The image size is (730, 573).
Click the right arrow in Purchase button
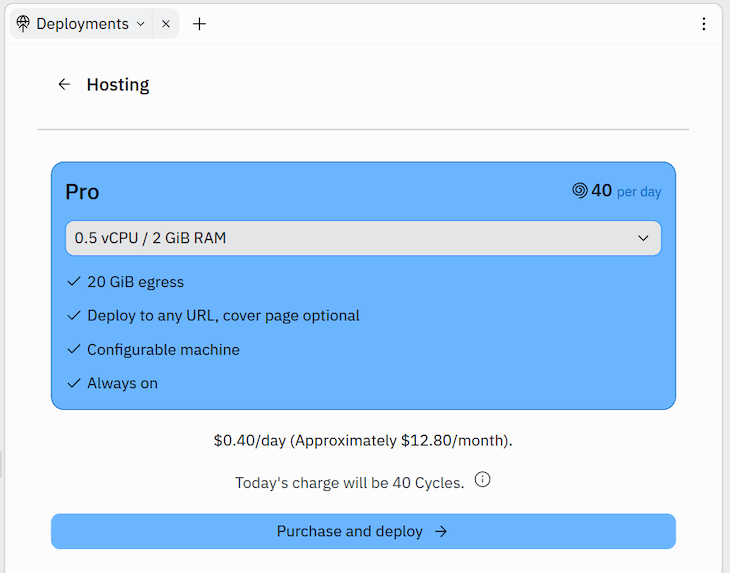441,532
